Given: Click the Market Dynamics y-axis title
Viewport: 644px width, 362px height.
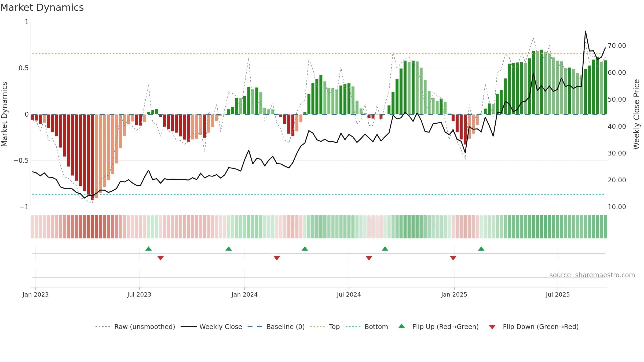Looking at the screenshot, I should 4,114.
